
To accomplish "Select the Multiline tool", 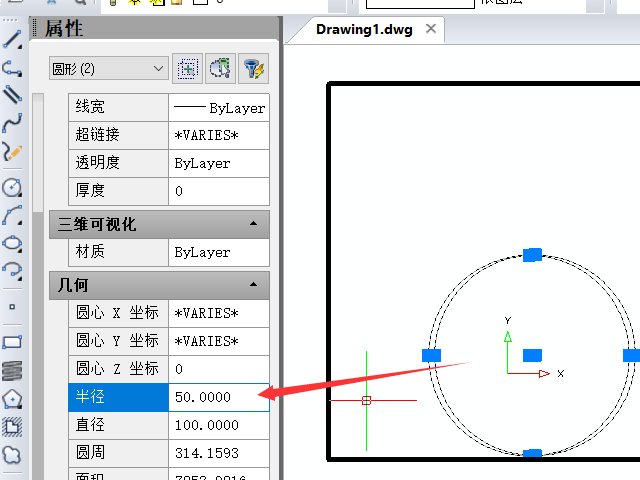I will pos(12,95).
